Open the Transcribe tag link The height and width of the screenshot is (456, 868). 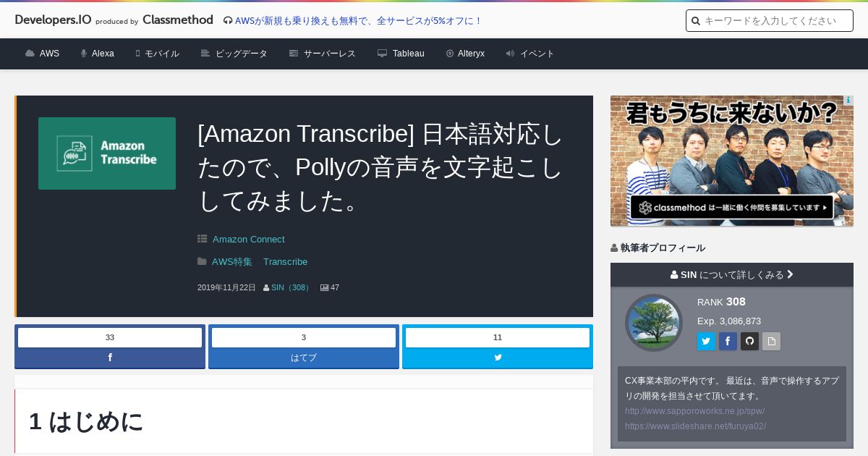coord(285,262)
